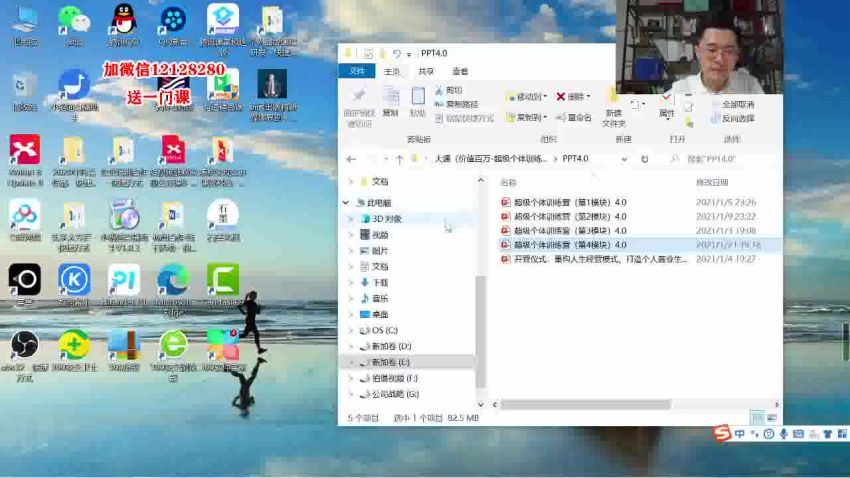
Task: Open the address bar history dropdown
Action: point(624,159)
